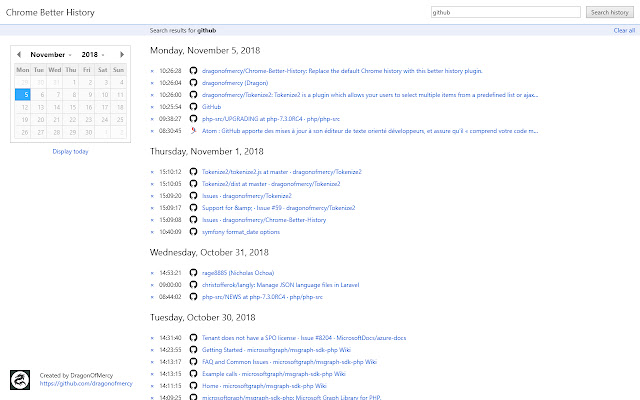Delete the 14:23:55 history entry
This screenshot has height=400, width=640.
(x=152, y=350)
